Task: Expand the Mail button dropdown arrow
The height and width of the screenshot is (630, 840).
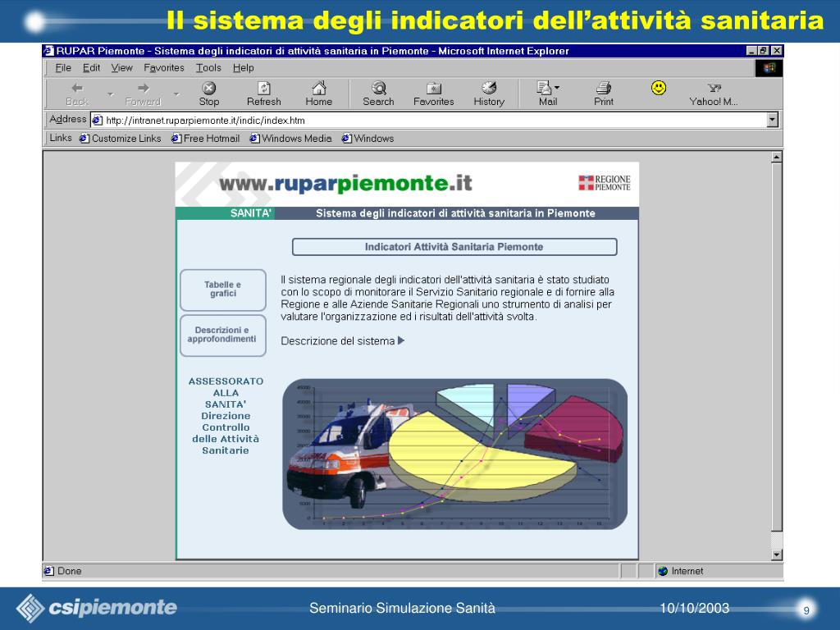Action: [558, 88]
